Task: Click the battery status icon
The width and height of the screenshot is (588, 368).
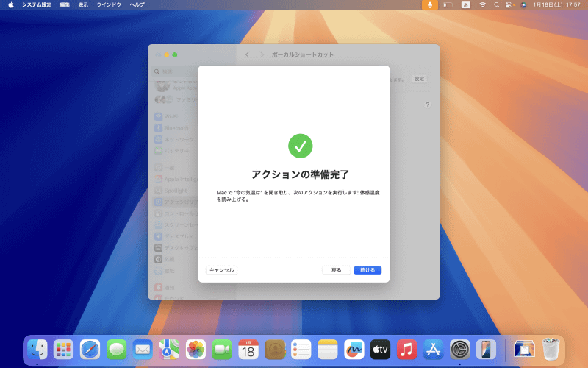Action: 448,4
